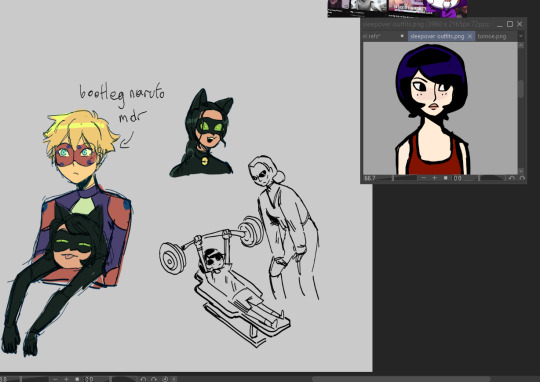Zoom in on main canvas view
This screenshot has height=382, width=540.
(66, 379)
